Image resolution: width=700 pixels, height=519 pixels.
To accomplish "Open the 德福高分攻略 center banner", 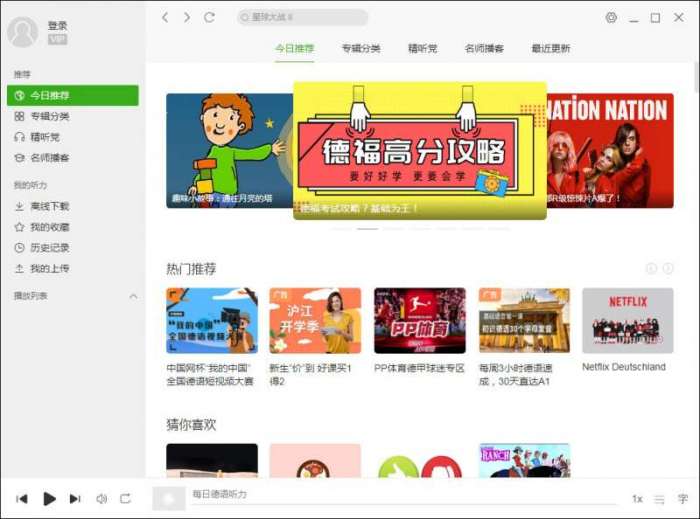I will [x=420, y=151].
